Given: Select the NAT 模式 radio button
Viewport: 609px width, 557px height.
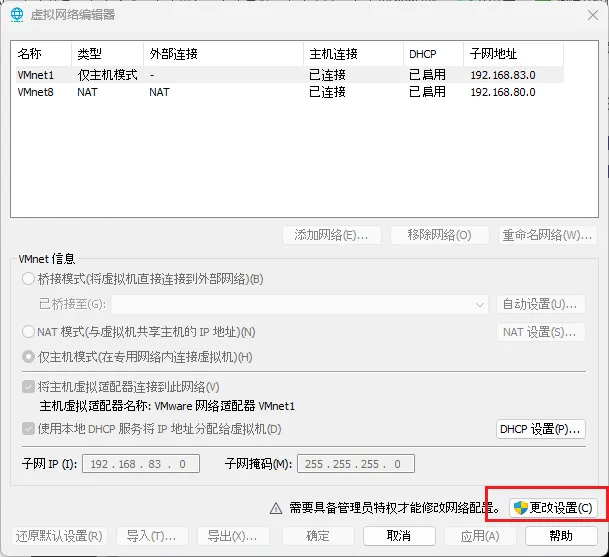Looking at the screenshot, I should 28,332.
